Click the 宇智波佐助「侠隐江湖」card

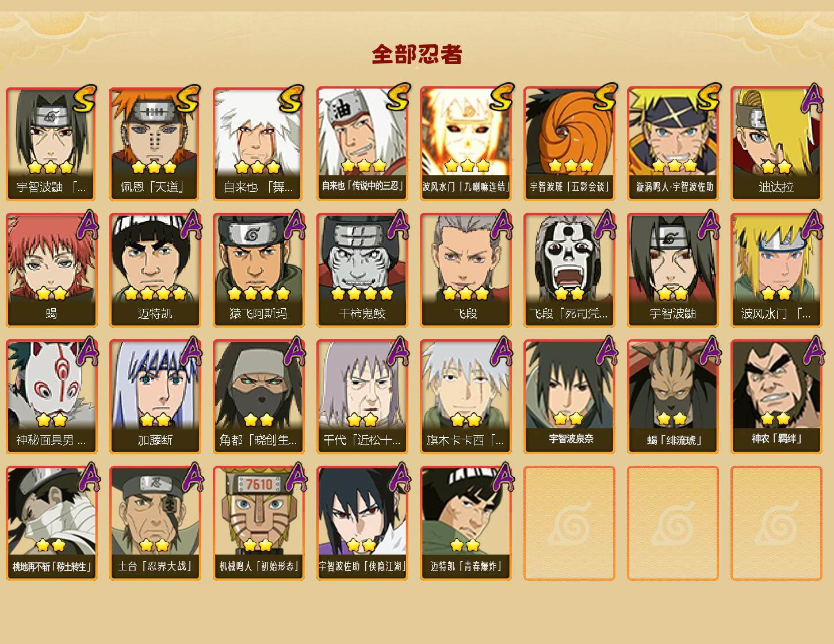(362, 523)
